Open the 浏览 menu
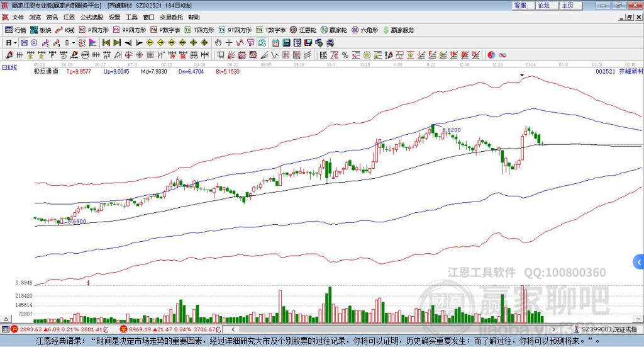Image resolution: width=644 pixels, height=347 pixels. pyautogui.click(x=35, y=17)
